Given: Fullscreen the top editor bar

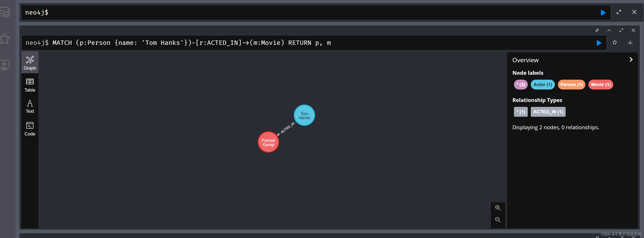Looking at the screenshot, I should pyautogui.click(x=619, y=12).
